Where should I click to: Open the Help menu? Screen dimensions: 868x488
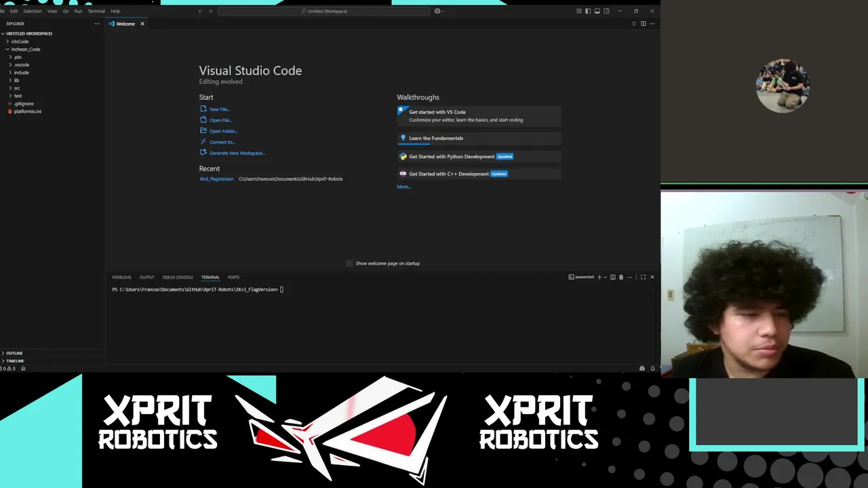point(115,11)
